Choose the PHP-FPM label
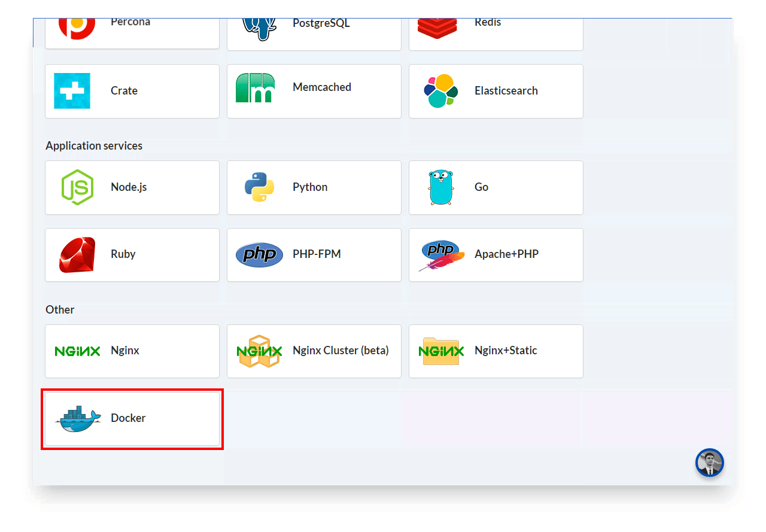This screenshot has width=766, height=532. click(317, 254)
